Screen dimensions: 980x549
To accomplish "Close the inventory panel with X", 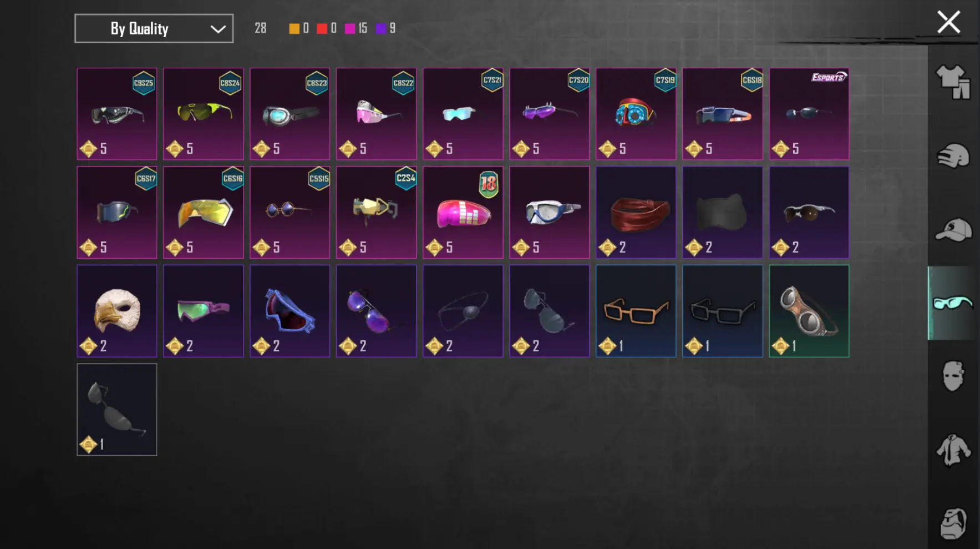I will [948, 23].
